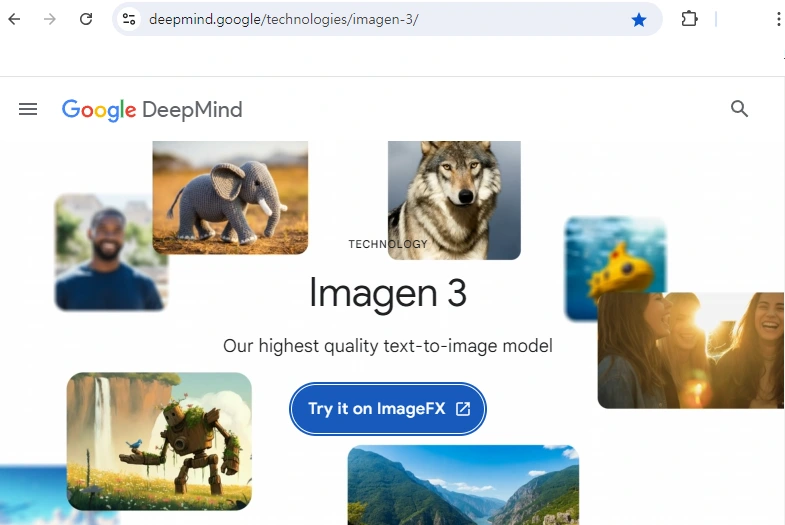The image size is (785, 525).
Task: Click the Google DeepMind logo
Action: pos(152,110)
